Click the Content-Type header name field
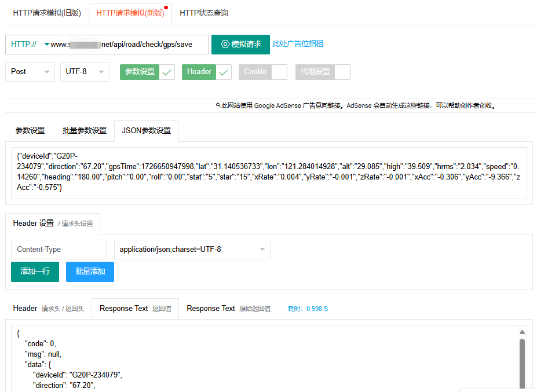This screenshot has height=392, width=537. (59, 250)
